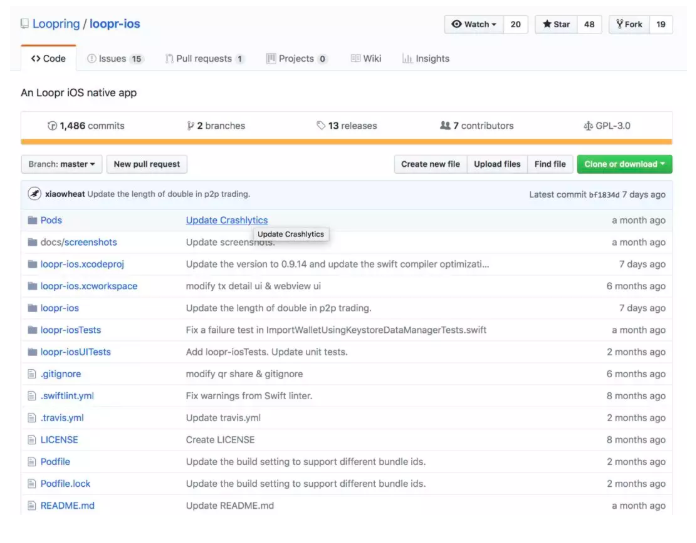Expand the Clone or download menu
The width and height of the screenshot is (696, 543).
coord(625,164)
